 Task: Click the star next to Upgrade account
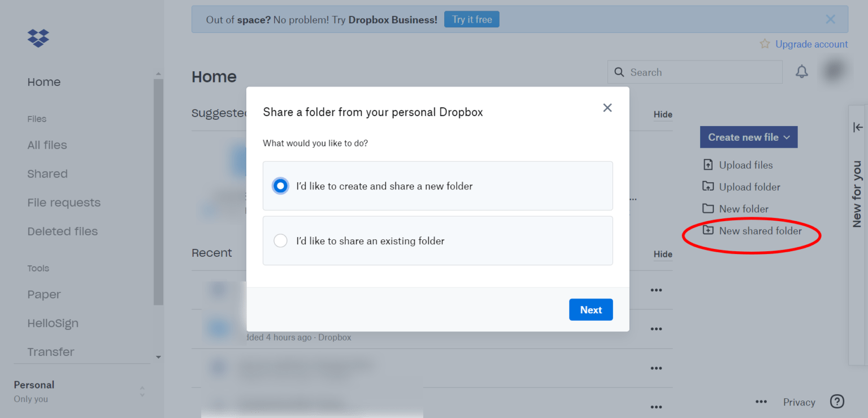(x=765, y=44)
